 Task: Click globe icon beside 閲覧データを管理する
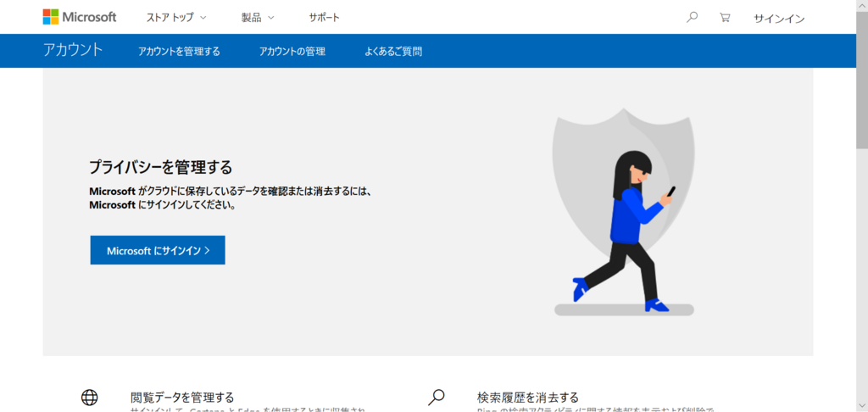89,397
